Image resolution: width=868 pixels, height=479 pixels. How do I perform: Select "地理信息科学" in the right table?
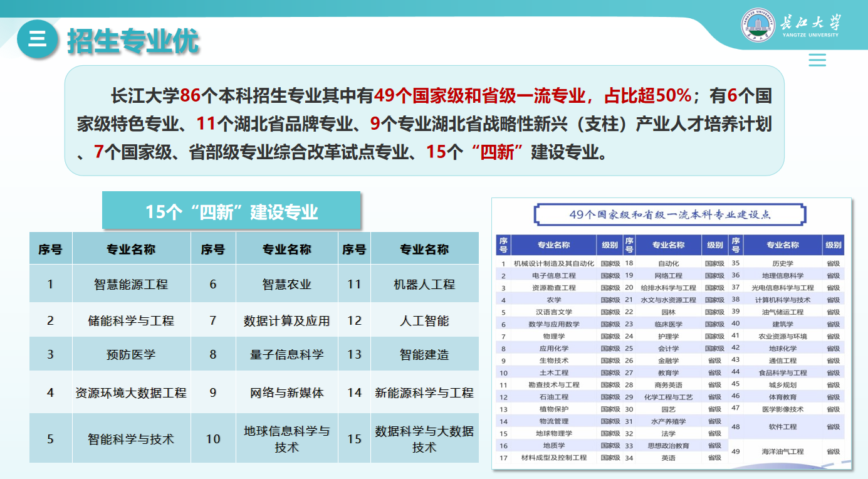[x=783, y=275]
